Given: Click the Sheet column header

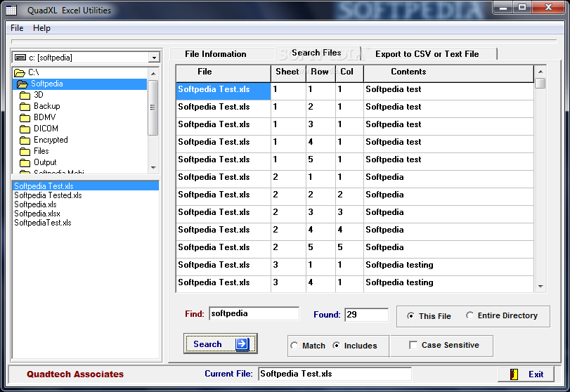Looking at the screenshot, I should [288, 73].
